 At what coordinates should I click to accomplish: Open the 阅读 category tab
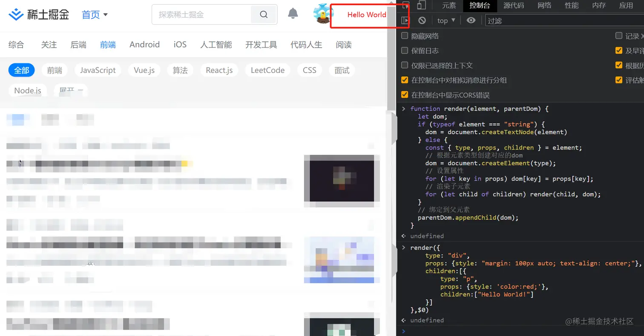coord(344,45)
